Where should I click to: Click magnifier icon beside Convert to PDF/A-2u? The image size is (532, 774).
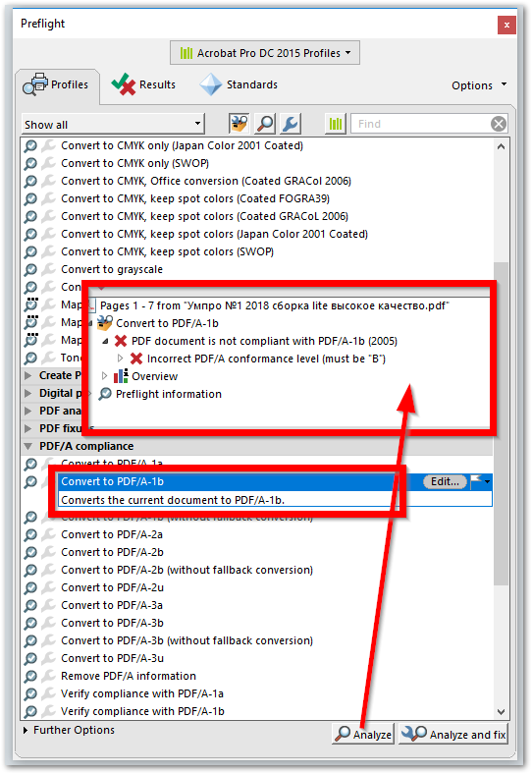tap(30, 588)
